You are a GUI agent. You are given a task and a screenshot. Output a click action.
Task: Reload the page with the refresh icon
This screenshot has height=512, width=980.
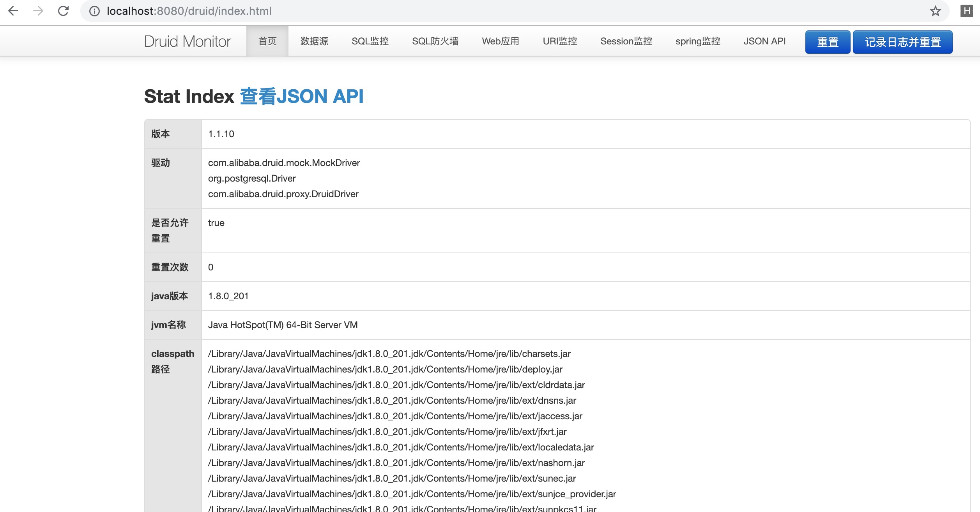(x=63, y=11)
